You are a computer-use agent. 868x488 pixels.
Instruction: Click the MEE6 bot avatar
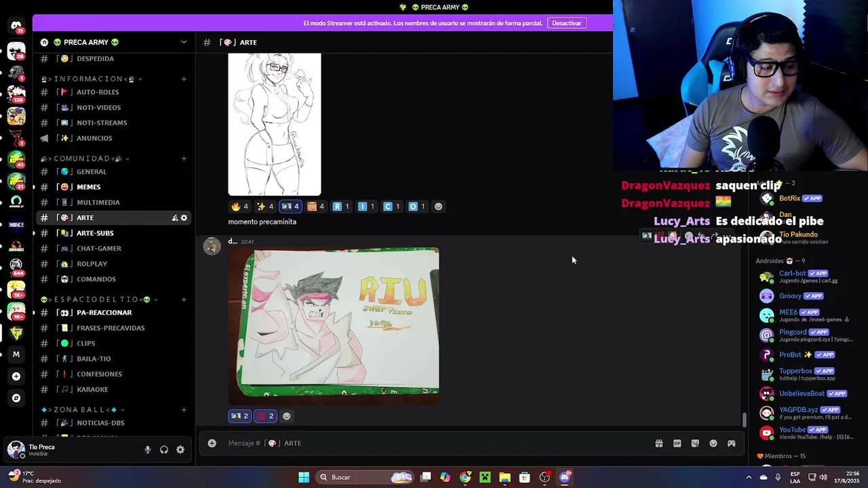click(766, 315)
